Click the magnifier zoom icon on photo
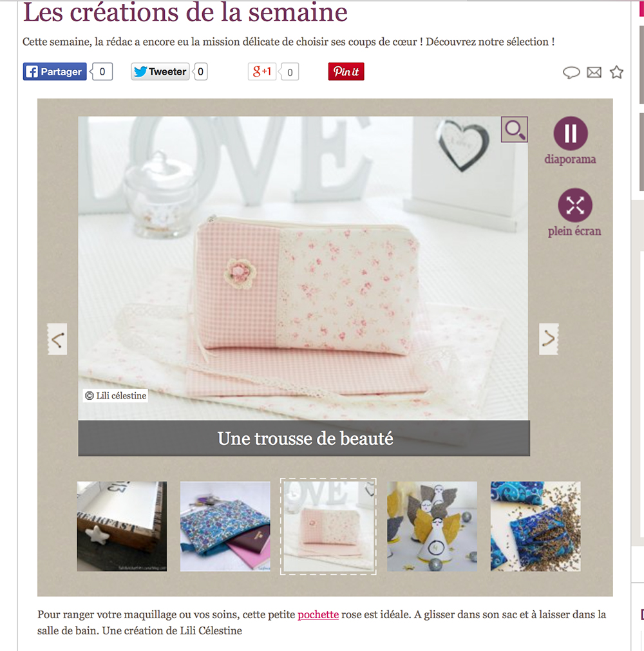This screenshot has width=644, height=651. tap(515, 129)
